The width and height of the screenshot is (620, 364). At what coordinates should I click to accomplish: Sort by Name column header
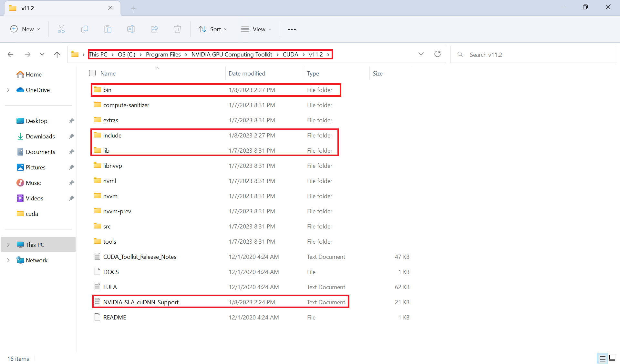[108, 74]
